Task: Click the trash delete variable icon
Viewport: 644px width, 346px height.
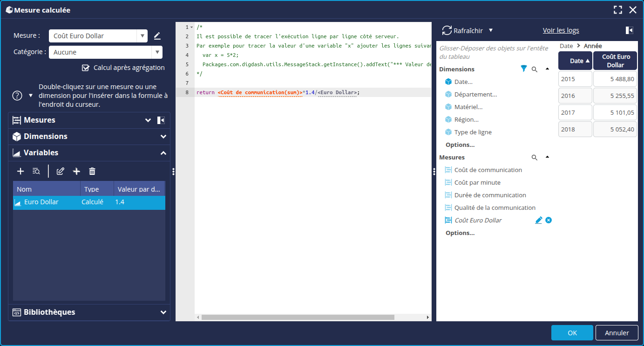Action: coord(92,172)
